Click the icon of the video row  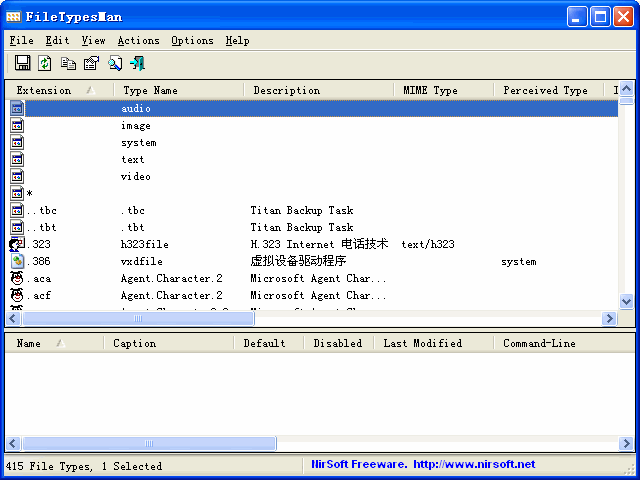pos(17,176)
